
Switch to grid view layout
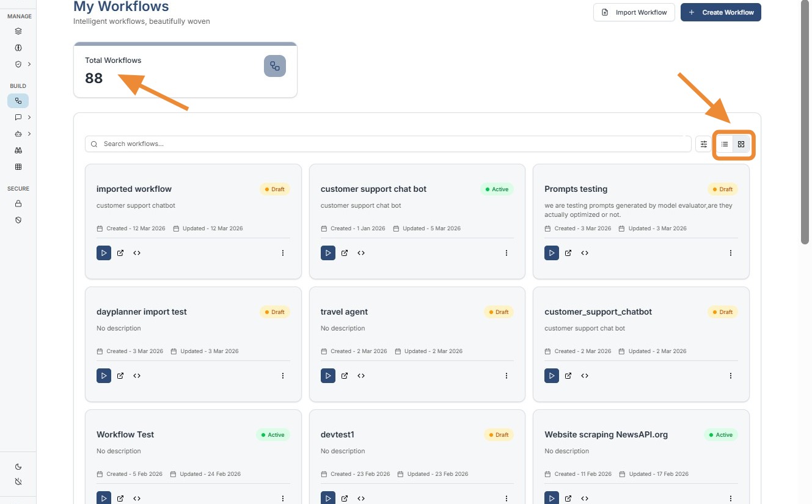click(741, 144)
